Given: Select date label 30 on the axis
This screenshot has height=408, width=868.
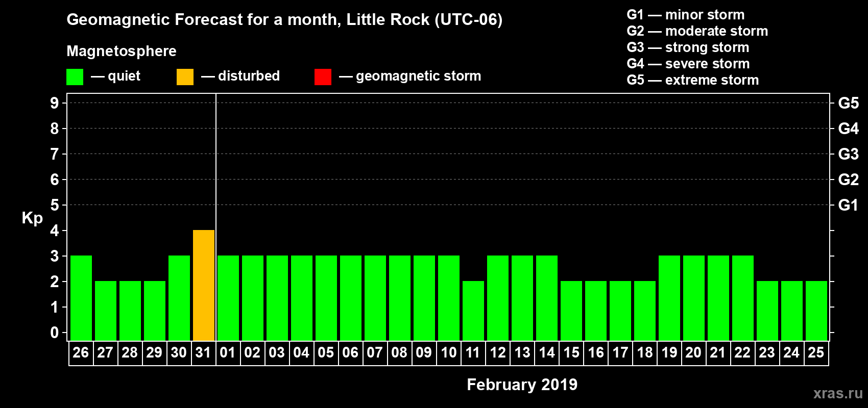Looking at the screenshot, I should click(x=179, y=353).
